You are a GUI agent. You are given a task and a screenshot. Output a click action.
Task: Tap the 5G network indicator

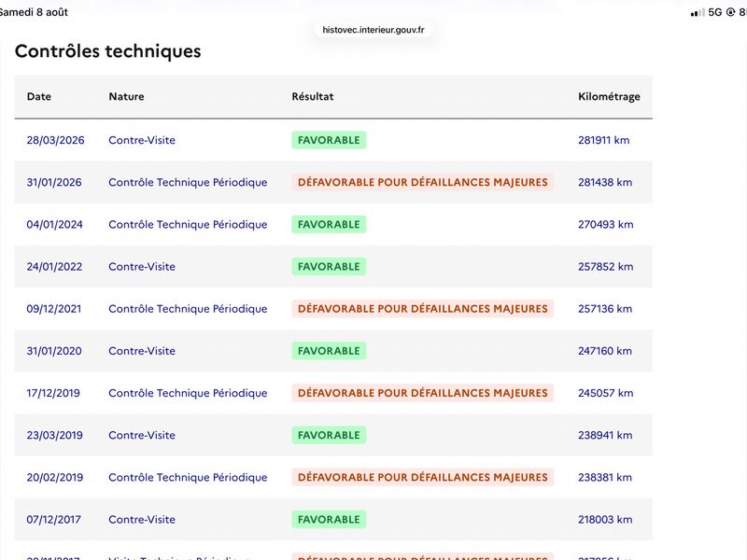point(715,12)
